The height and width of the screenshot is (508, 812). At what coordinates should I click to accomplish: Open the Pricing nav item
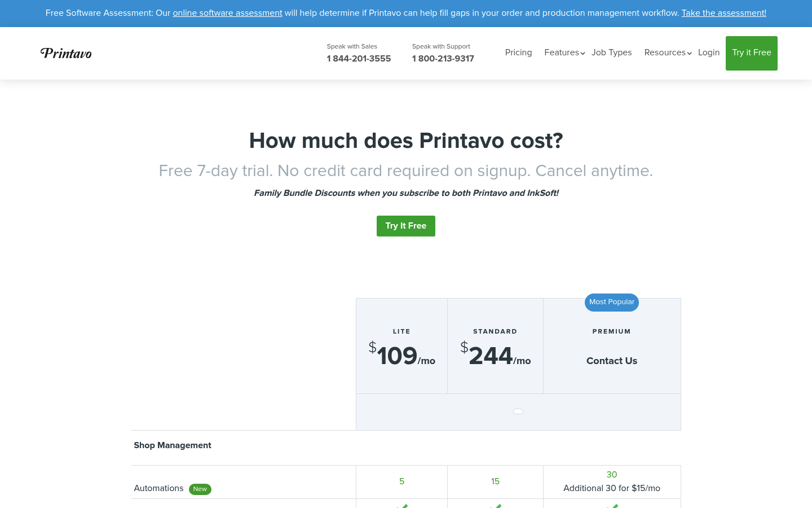pyautogui.click(x=518, y=52)
